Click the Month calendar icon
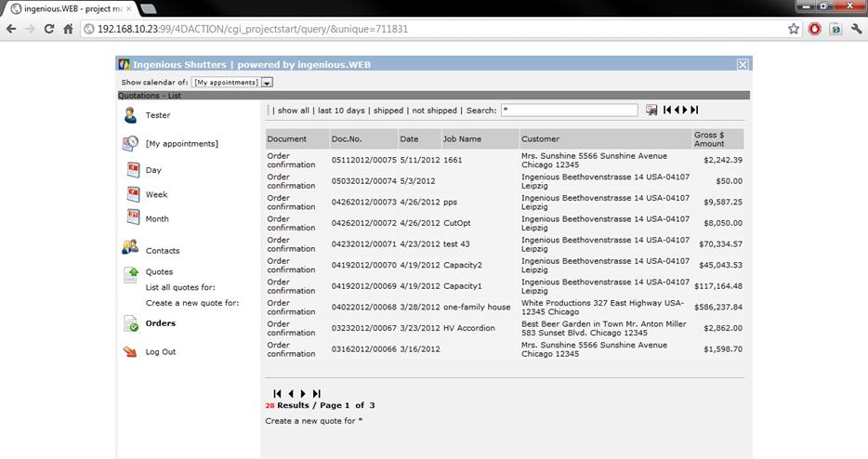This screenshot has height=459, width=868. [x=132, y=218]
